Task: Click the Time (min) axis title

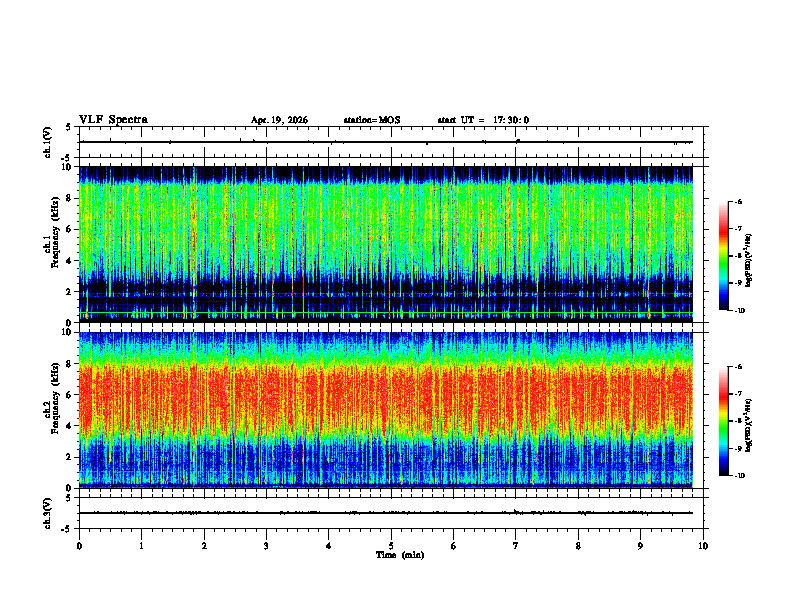Action: click(400, 555)
